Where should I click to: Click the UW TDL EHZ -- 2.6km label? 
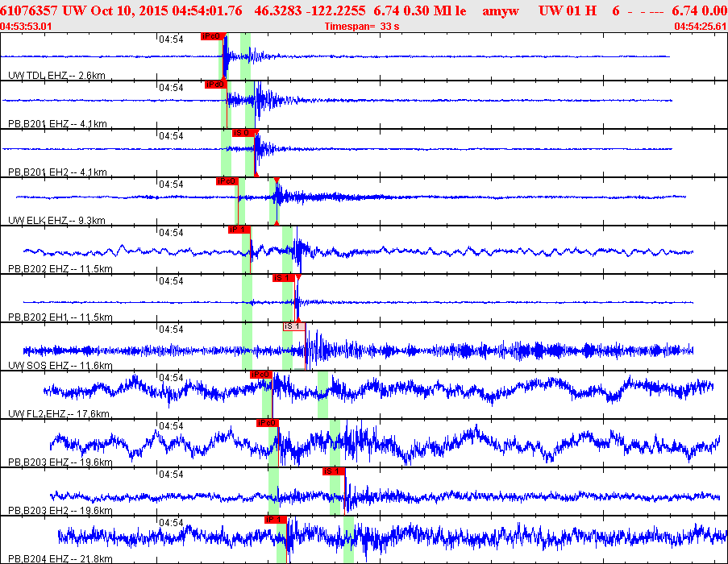[x=56, y=76]
